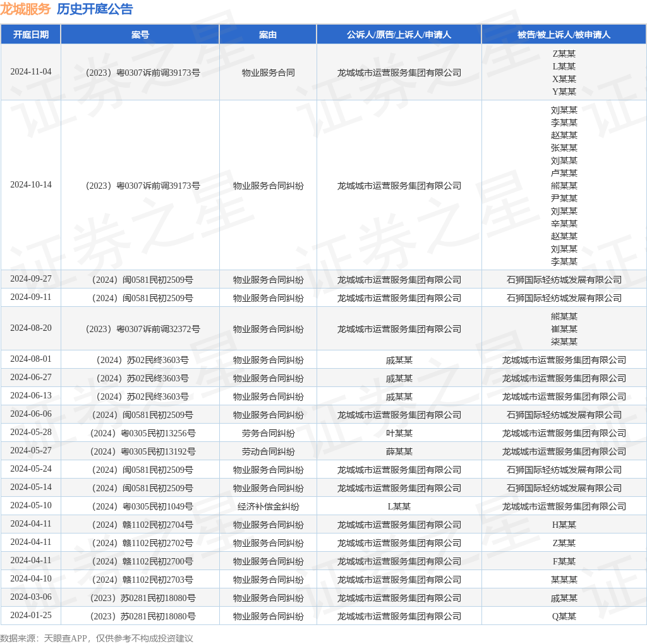Click the 物业服务合同 cause cell for 2024-11-04
This screenshot has height=644, width=647.
[x=268, y=73]
